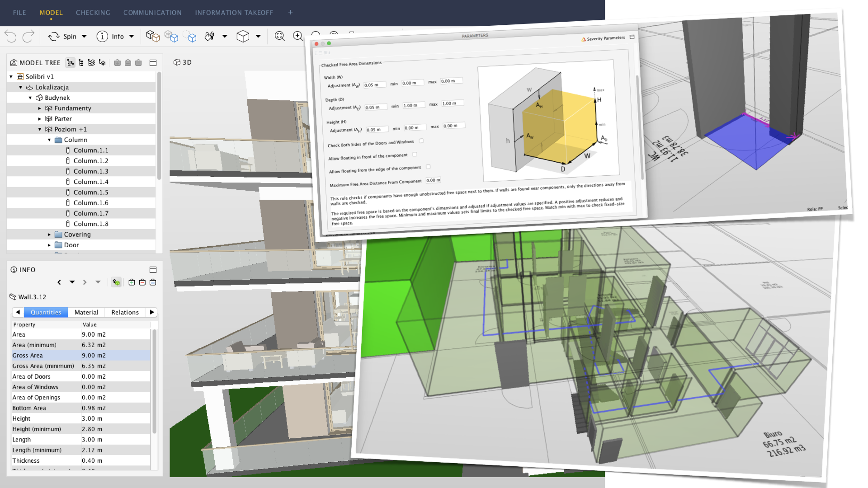
Task: Activate the Spin navigation tool
Action: coord(62,37)
